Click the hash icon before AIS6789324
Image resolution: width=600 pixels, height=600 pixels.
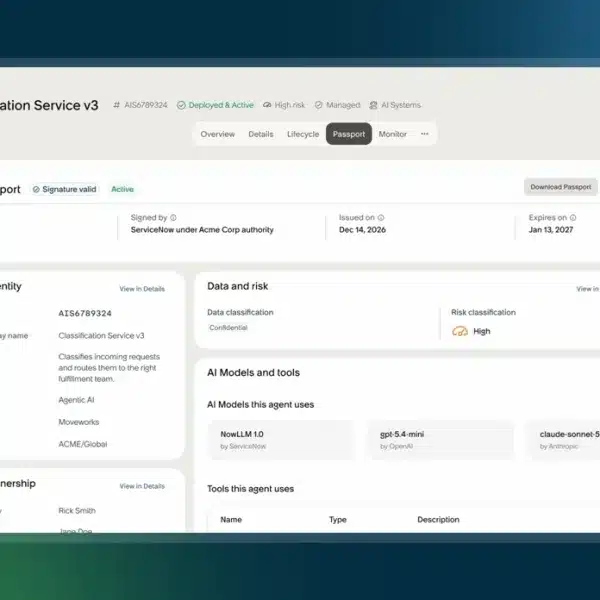coord(116,105)
